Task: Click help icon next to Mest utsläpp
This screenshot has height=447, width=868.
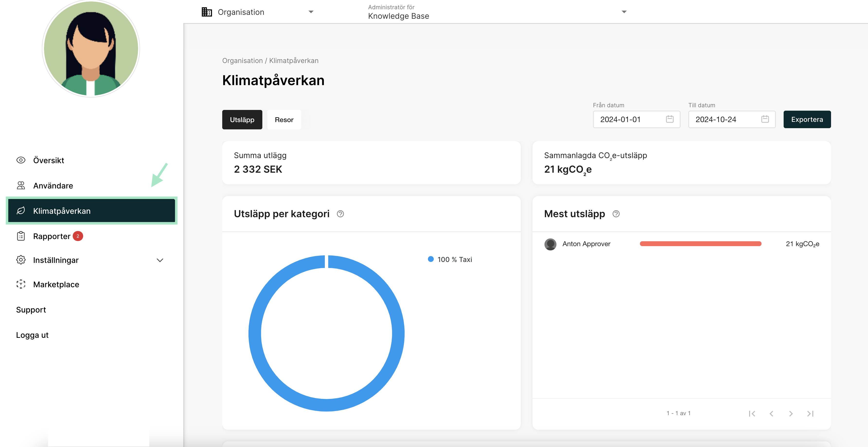Action: 616,214
